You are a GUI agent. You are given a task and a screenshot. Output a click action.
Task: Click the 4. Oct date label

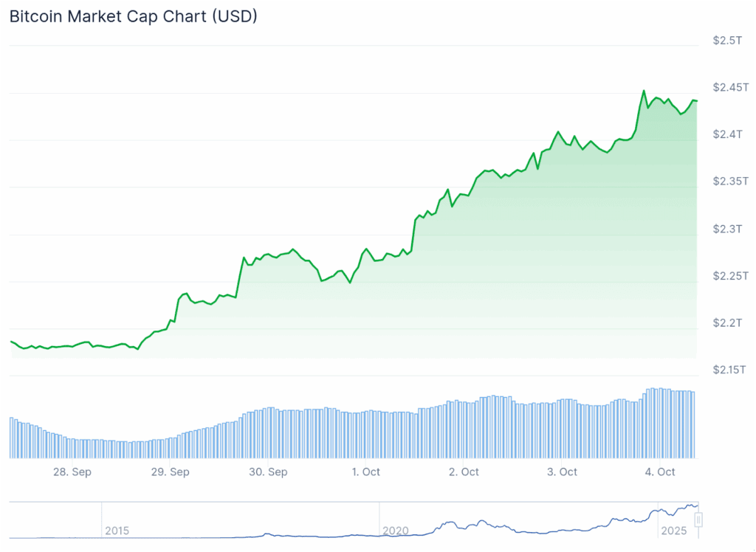(660, 472)
